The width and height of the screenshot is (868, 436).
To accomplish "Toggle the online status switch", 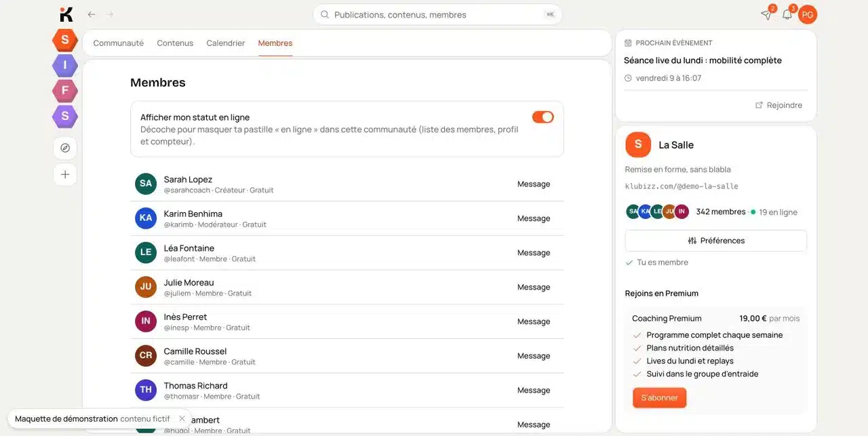I will [543, 117].
